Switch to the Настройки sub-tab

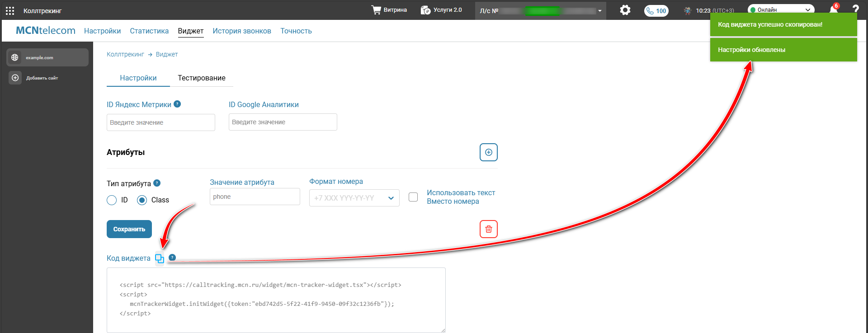(138, 78)
